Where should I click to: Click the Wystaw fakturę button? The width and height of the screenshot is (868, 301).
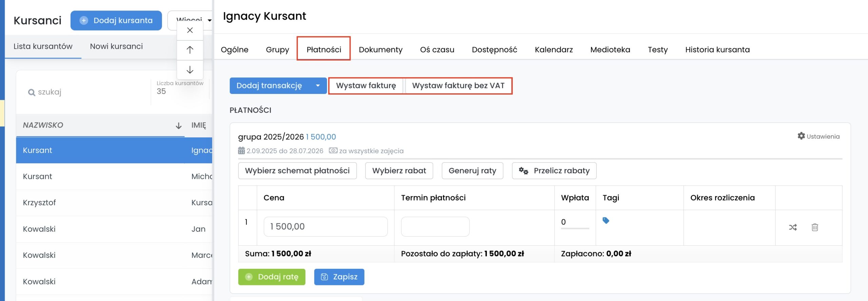[x=366, y=86]
